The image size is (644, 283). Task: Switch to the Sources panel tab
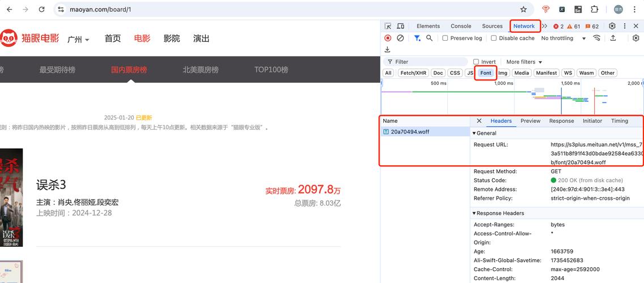tap(492, 26)
